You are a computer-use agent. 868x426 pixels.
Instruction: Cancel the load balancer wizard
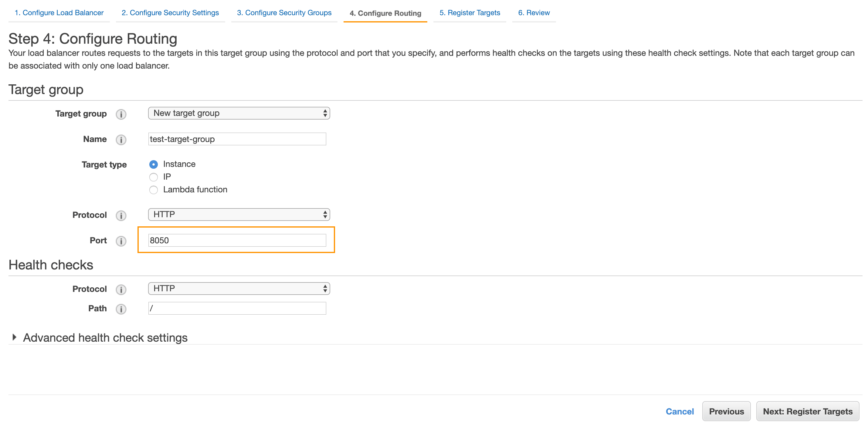pos(680,411)
